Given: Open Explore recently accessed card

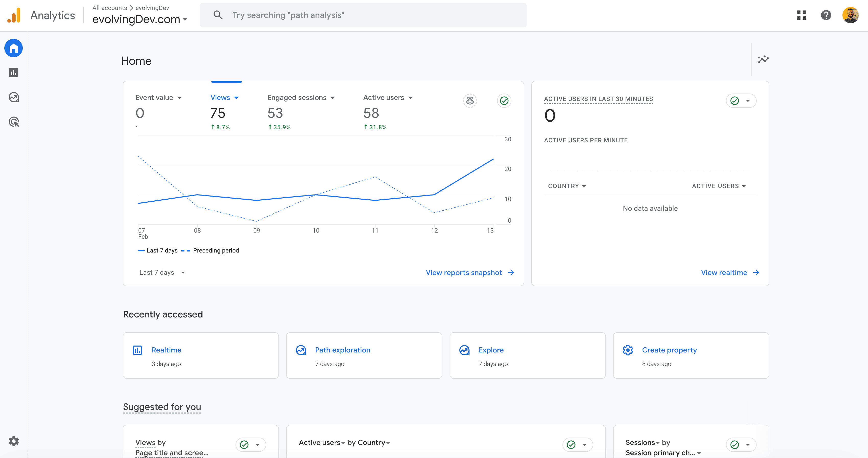Looking at the screenshot, I should coord(527,356).
